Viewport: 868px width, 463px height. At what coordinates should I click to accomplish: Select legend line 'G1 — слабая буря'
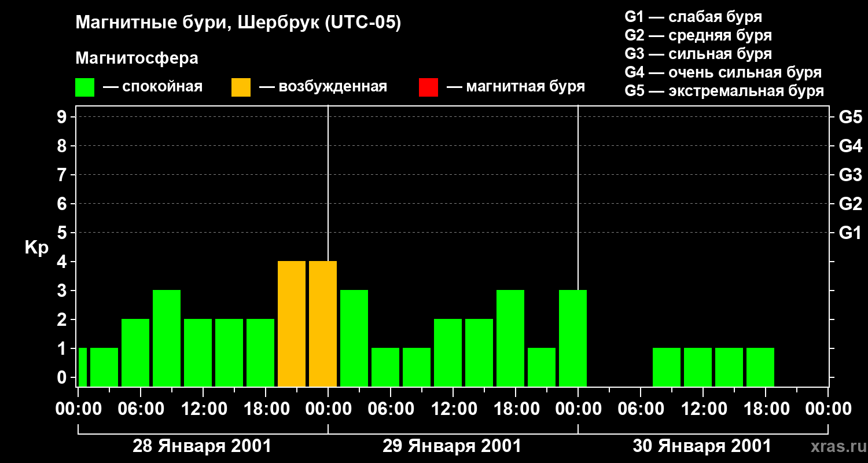pyautogui.click(x=693, y=17)
